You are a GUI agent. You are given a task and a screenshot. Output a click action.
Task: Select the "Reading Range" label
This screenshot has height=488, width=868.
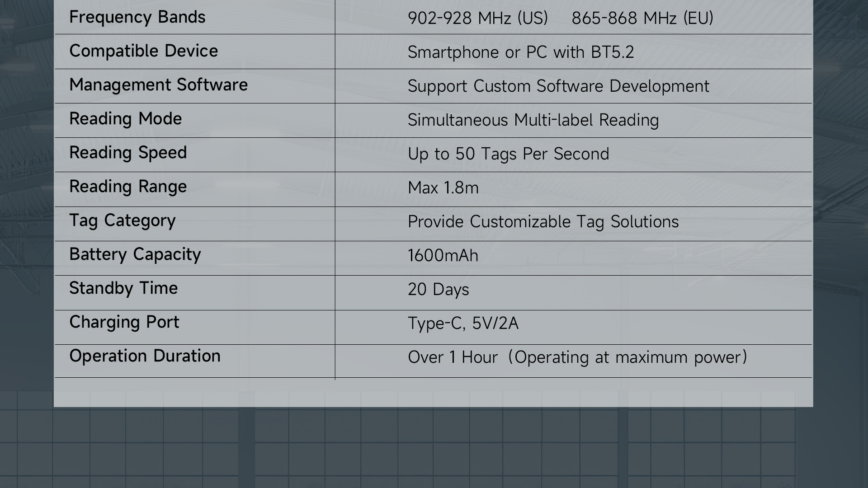click(128, 187)
